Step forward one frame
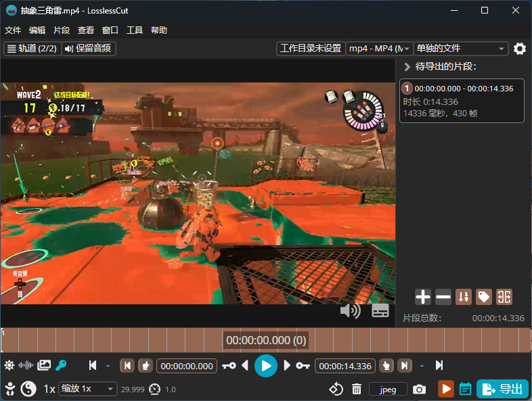The width and height of the screenshot is (532, 401). (287, 365)
